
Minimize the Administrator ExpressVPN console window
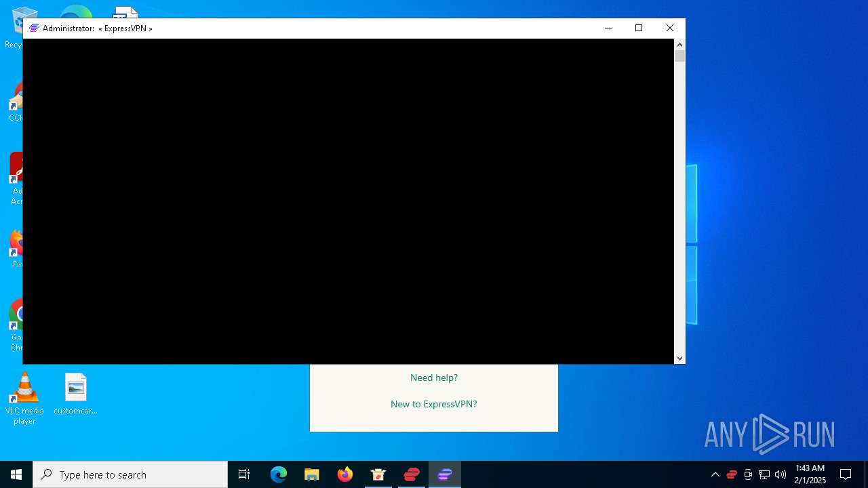608,28
